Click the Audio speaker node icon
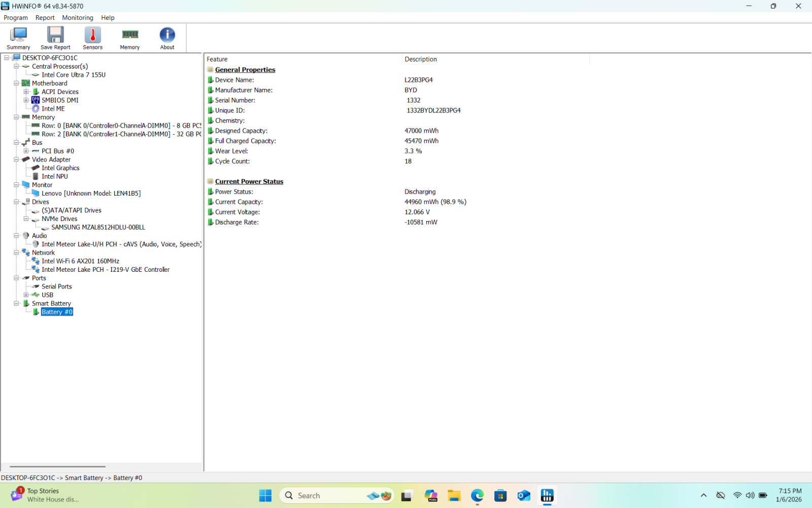Image resolution: width=812 pixels, height=508 pixels. point(26,235)
